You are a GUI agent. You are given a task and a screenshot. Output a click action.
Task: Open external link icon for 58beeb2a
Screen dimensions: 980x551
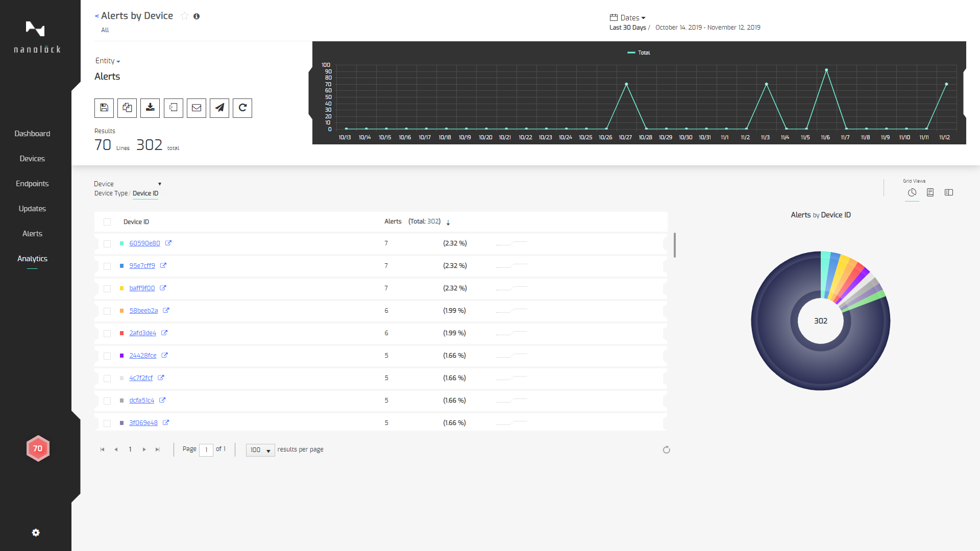166,310
